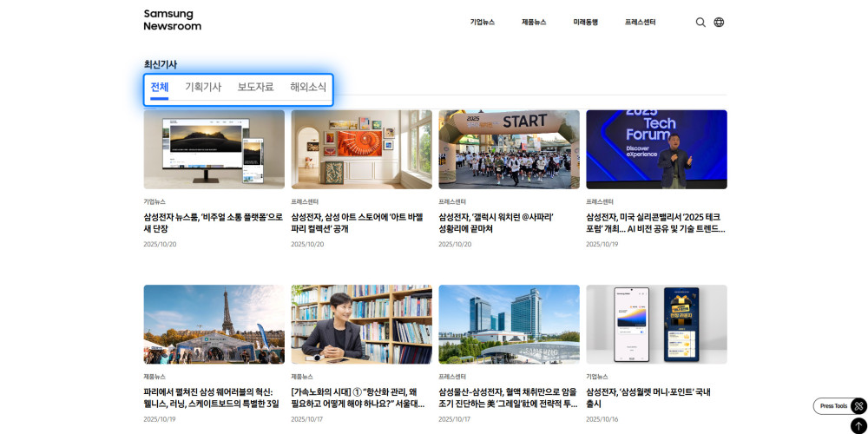The height and width of the screenshot is (434, 868).
Task: Open the 제품뉴스 menu
Action: click(x=534, y=23)
